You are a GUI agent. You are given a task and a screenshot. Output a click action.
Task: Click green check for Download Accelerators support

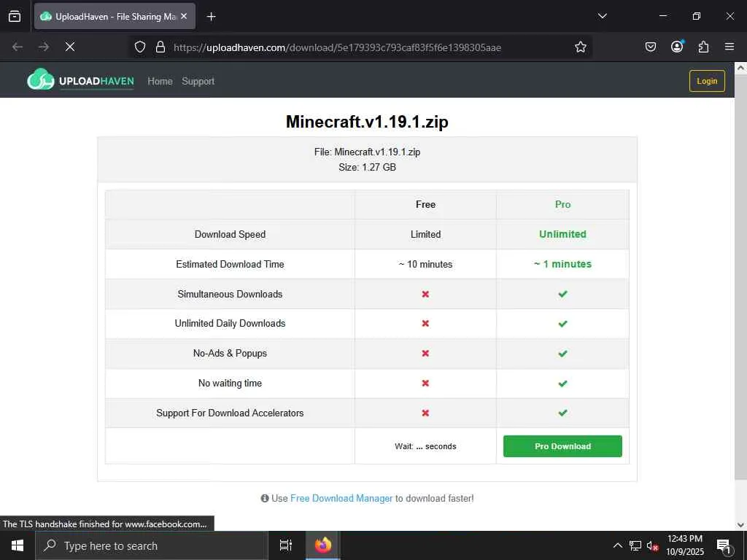point(562,413)
